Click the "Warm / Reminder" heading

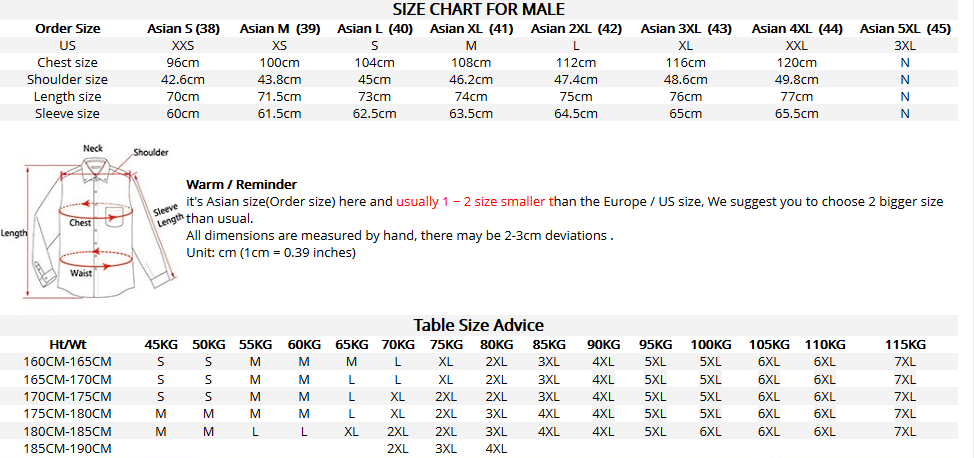point(241,185)
